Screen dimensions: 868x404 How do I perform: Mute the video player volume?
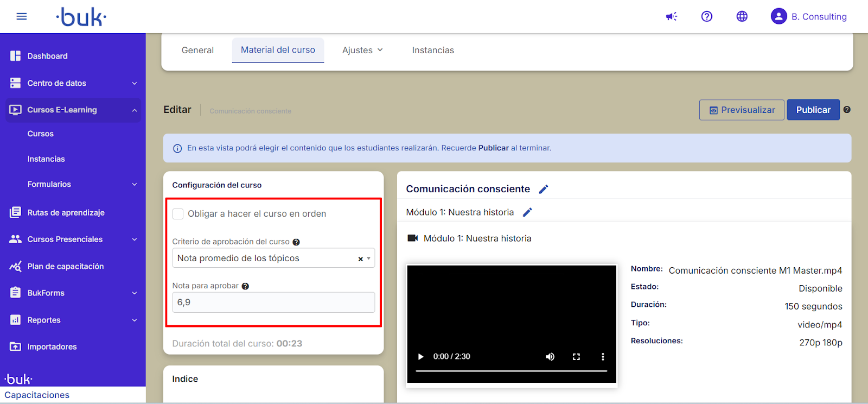550,357
